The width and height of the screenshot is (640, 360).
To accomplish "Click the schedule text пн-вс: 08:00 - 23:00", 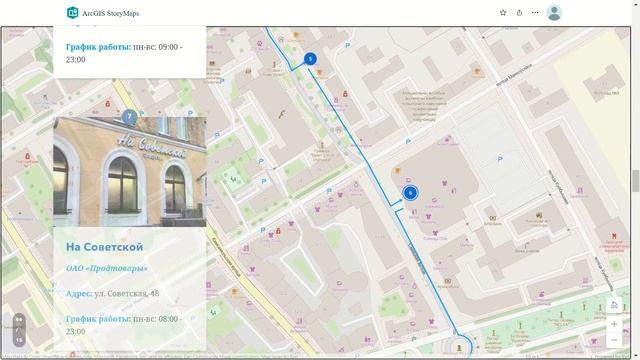I will pyautogui.click(x=124, y=325).
